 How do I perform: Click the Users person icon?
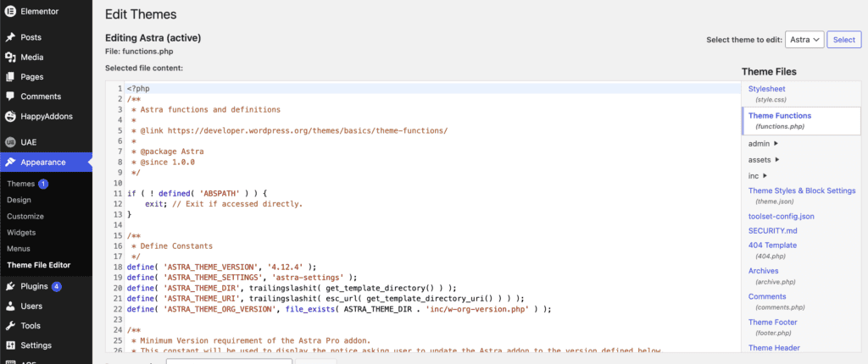pyautogui.click(x=10, y=306)
